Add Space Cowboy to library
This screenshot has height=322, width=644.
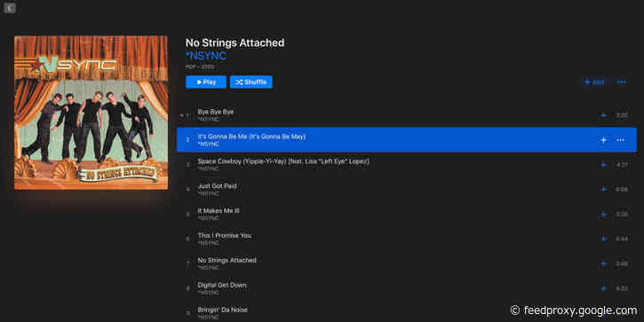603,165
